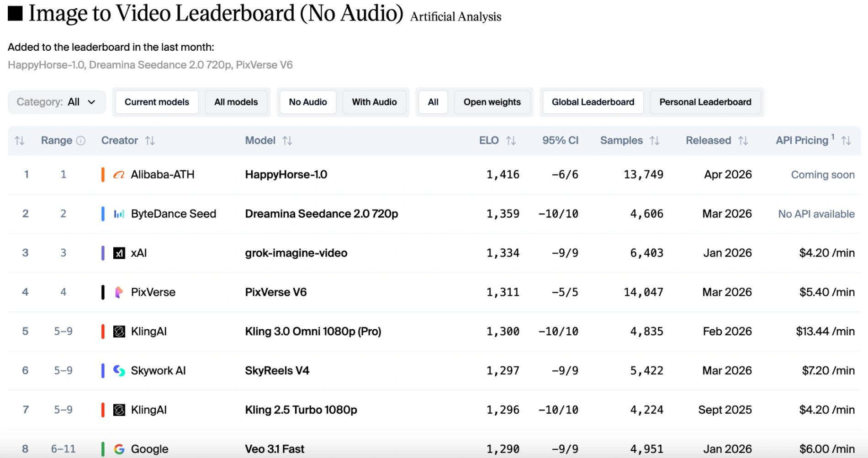
Task: Click the orange color bar beside Alibaba-ATH
Action: pos(103,174)
